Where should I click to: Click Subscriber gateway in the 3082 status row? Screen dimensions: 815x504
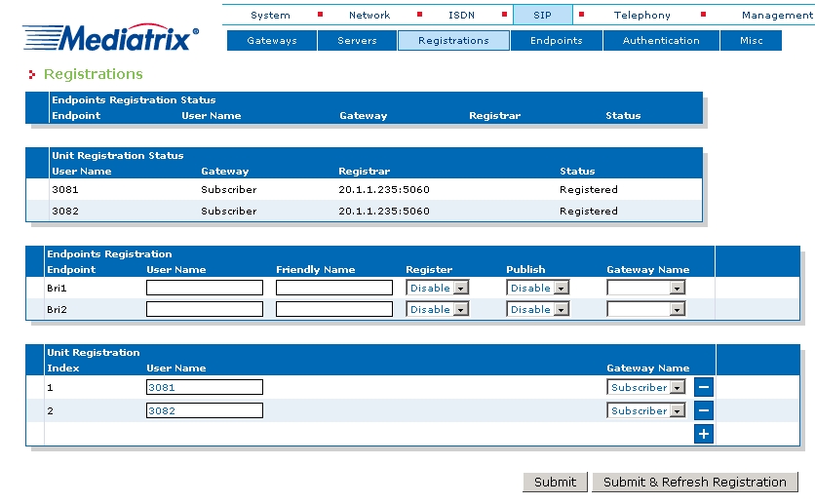point(229,211)
